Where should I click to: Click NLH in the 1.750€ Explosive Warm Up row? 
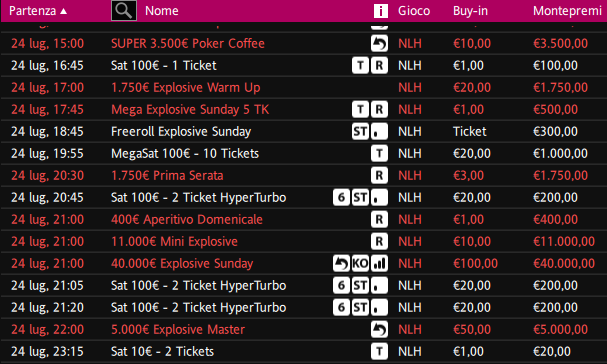(410, 88)
